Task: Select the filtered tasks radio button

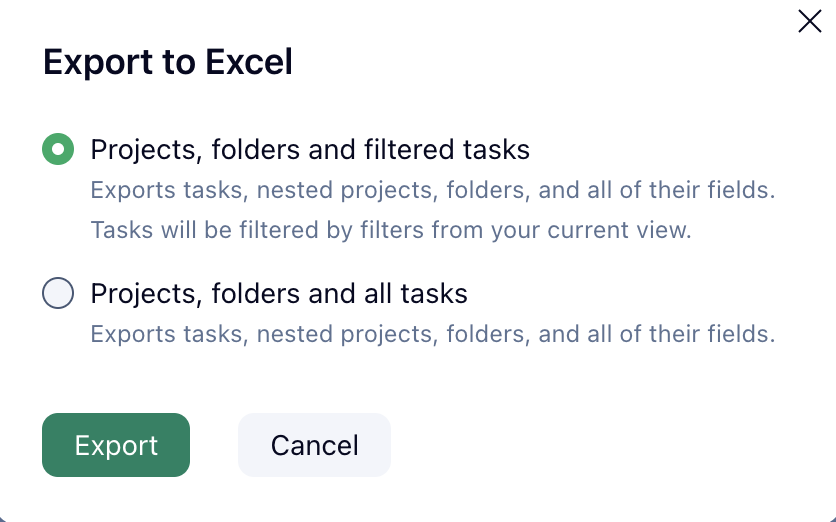Action: click(x=58, y=150)
